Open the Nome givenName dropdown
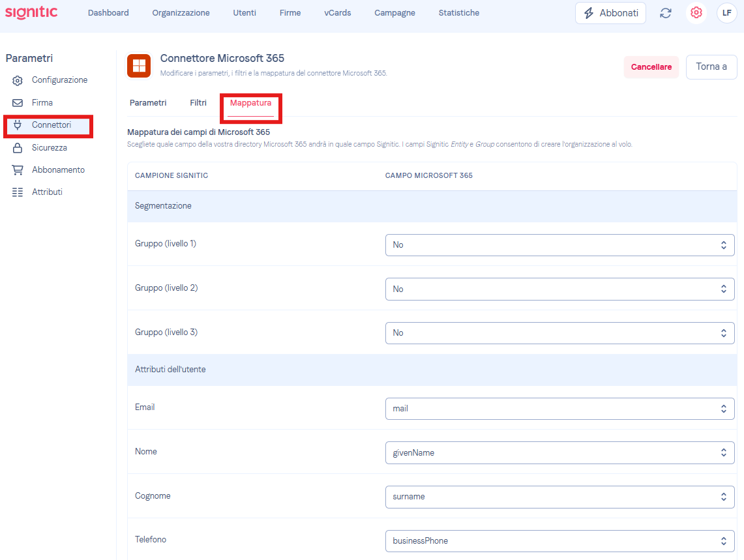Image resolution: width=744 pixels, height=560 pixels. point(560,452)
